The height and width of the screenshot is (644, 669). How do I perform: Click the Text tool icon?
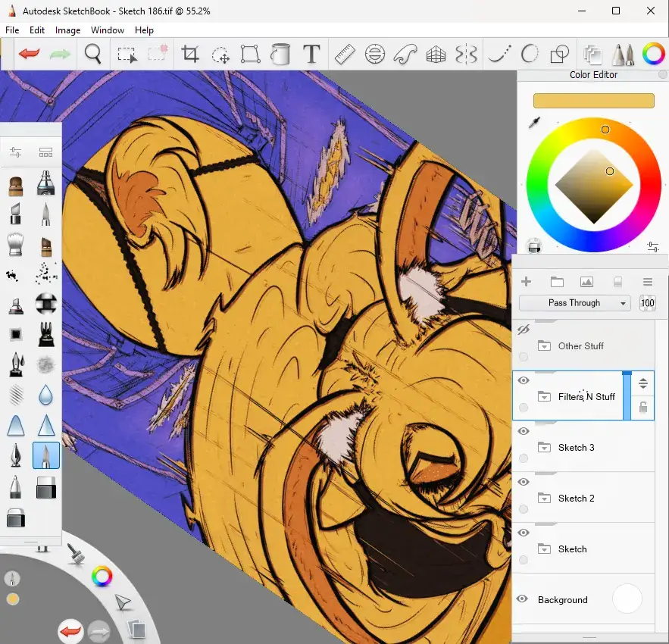tap(311, 54)
